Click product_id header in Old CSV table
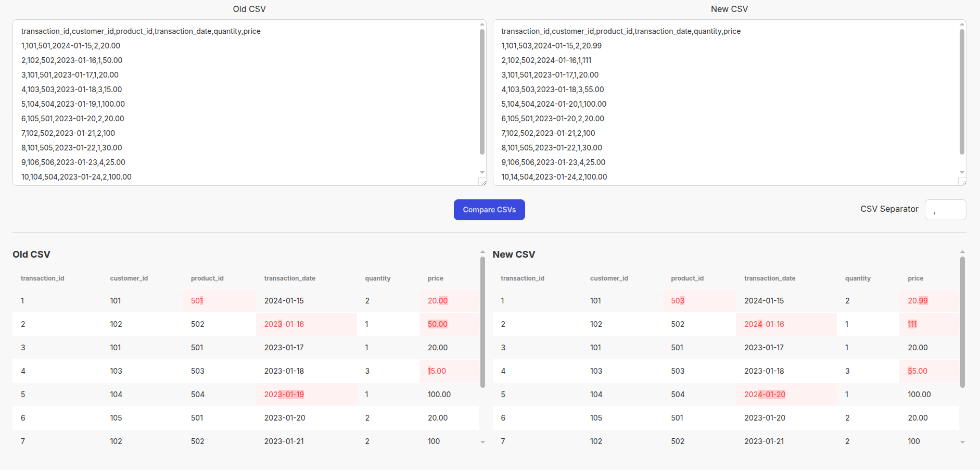Viewport: 980px width, 470px height. 207,278
